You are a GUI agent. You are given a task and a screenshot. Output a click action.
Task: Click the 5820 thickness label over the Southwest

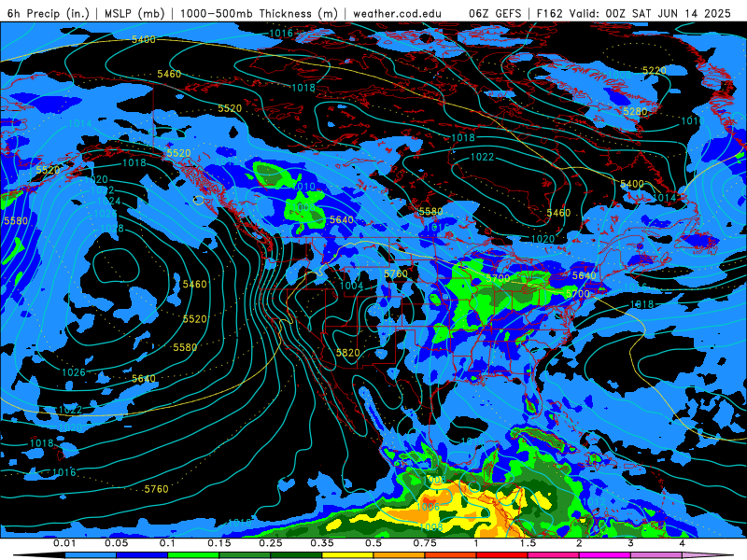pos(347,353)
